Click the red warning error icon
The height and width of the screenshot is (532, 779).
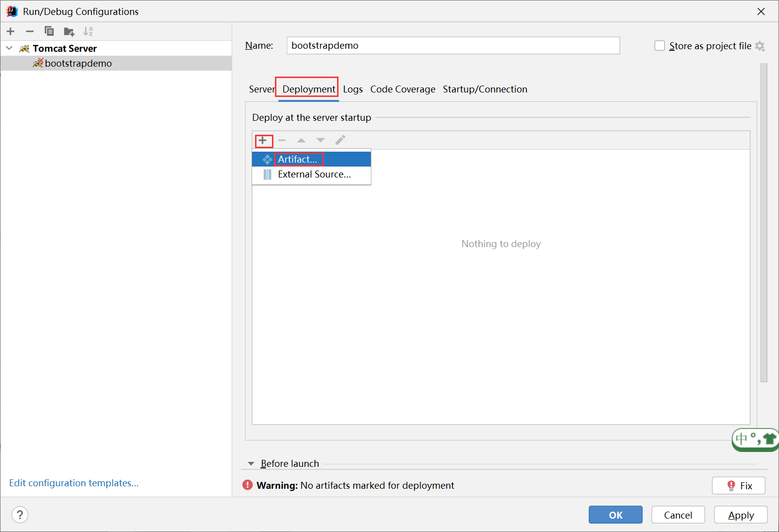248,485
